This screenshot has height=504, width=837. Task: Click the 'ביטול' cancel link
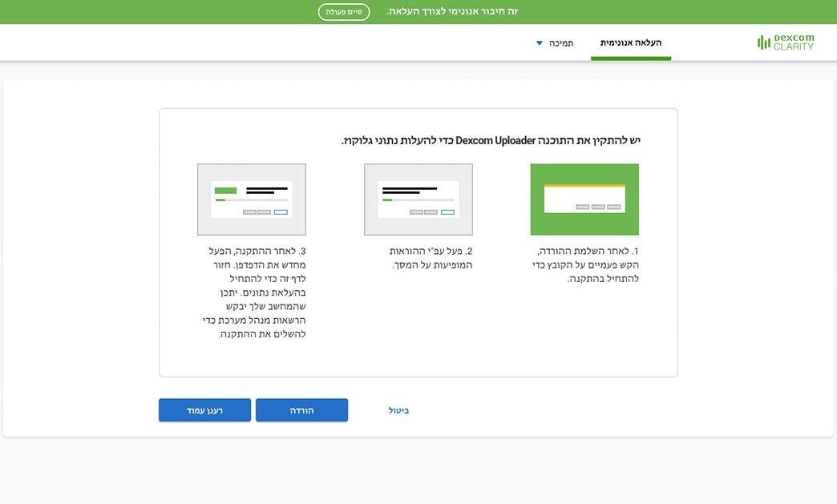[398, 410]
